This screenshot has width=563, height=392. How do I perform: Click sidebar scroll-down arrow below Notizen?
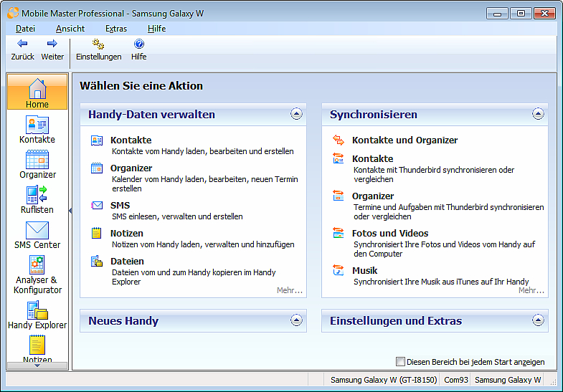click(x=37, y=365)
